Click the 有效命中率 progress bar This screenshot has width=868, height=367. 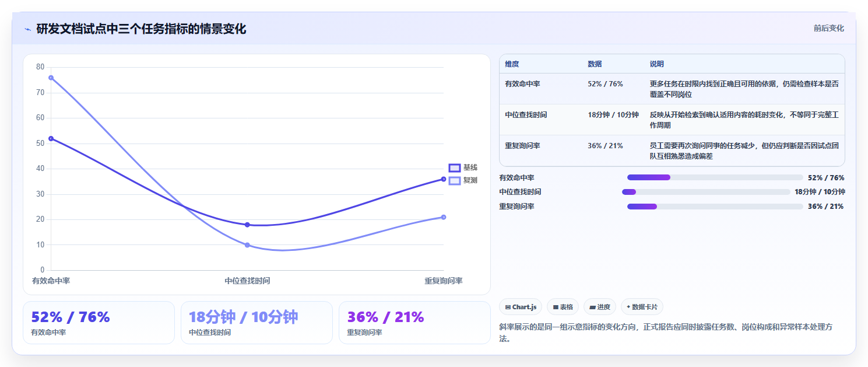(715, 177)
